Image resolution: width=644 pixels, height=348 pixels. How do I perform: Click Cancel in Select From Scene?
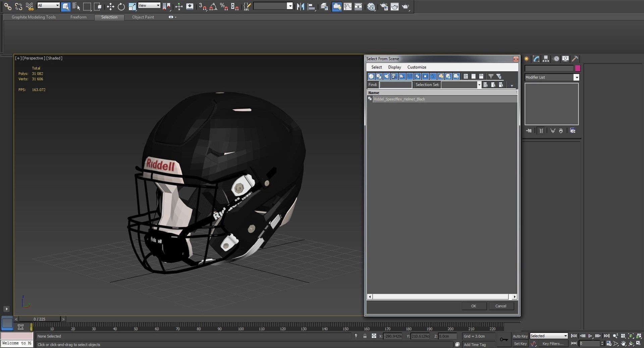click(x=501, y=306)
